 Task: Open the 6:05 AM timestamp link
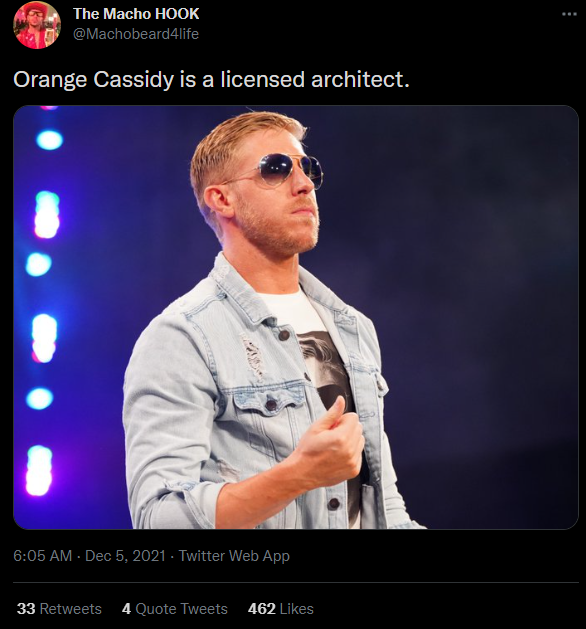43,556
